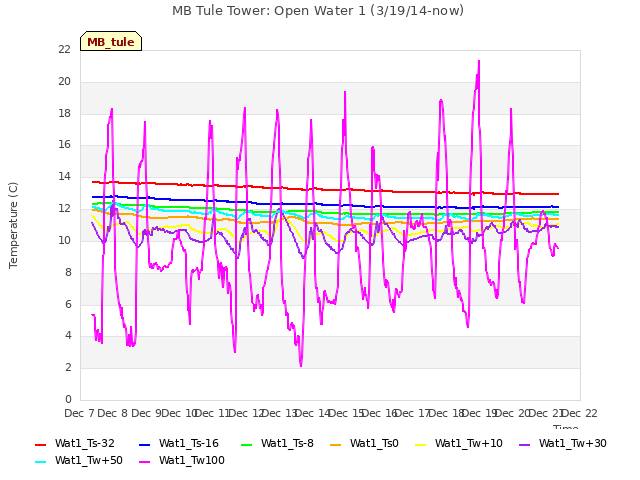Viewport: 640px width, 480px height.
Task: Click the y-axis value 14
Action: pyautogui.click(x=64, y=177)
